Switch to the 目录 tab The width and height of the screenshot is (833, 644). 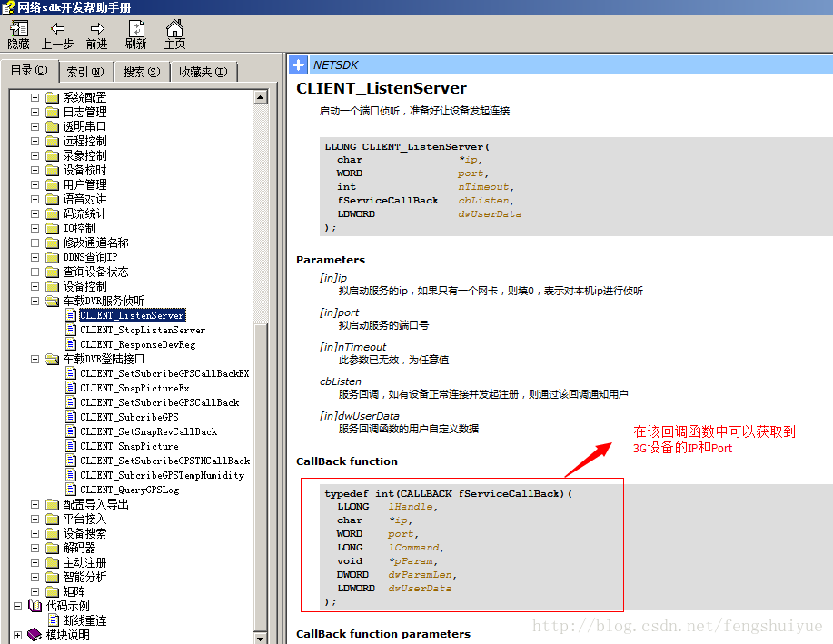[x=29, y=70]
